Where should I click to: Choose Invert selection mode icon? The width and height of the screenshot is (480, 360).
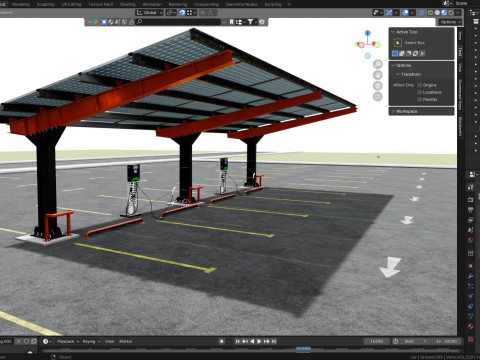coord(416,53)
